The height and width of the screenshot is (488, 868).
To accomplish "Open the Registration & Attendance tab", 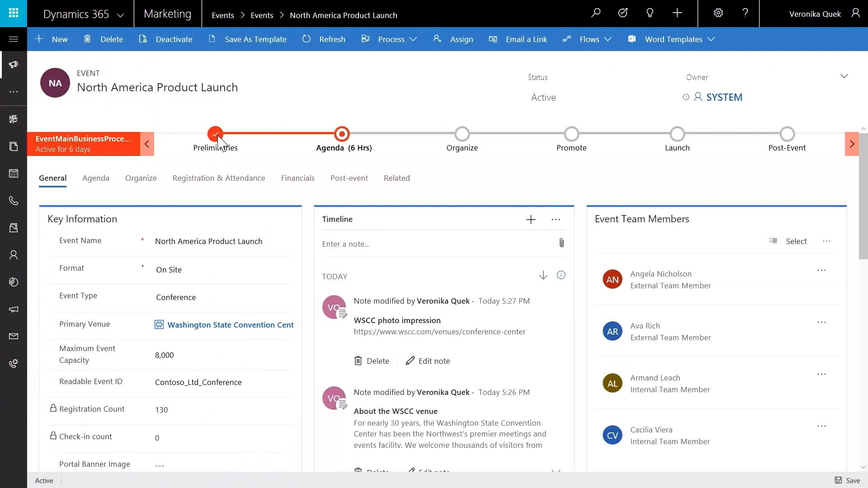I will pos(219,178).
